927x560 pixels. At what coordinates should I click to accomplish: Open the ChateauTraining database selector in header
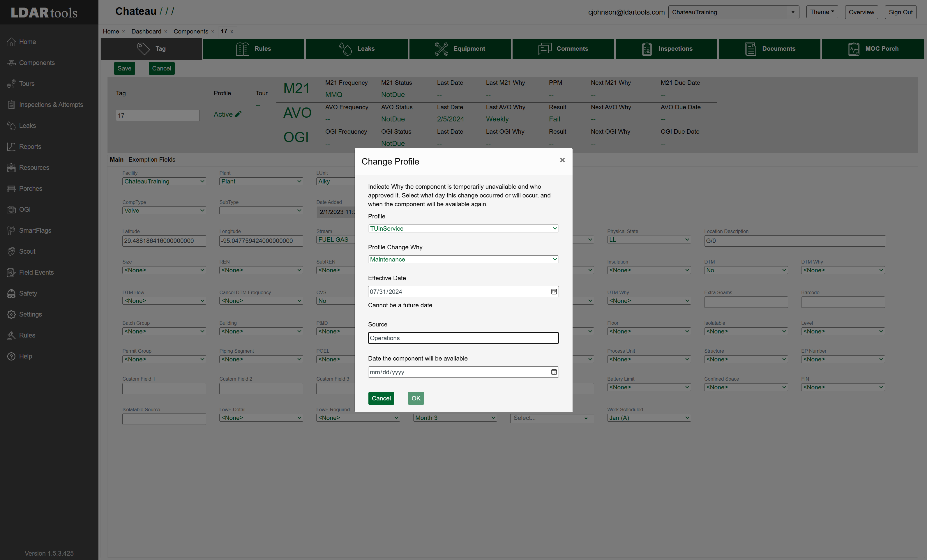pyautogui.click(x=733, y=12)
